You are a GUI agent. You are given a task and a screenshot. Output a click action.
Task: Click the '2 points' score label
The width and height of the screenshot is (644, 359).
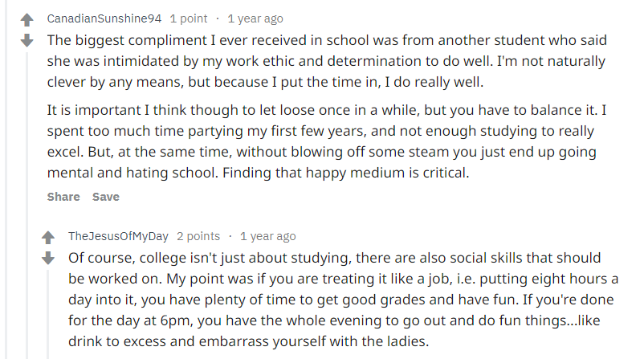coord(198,236)
